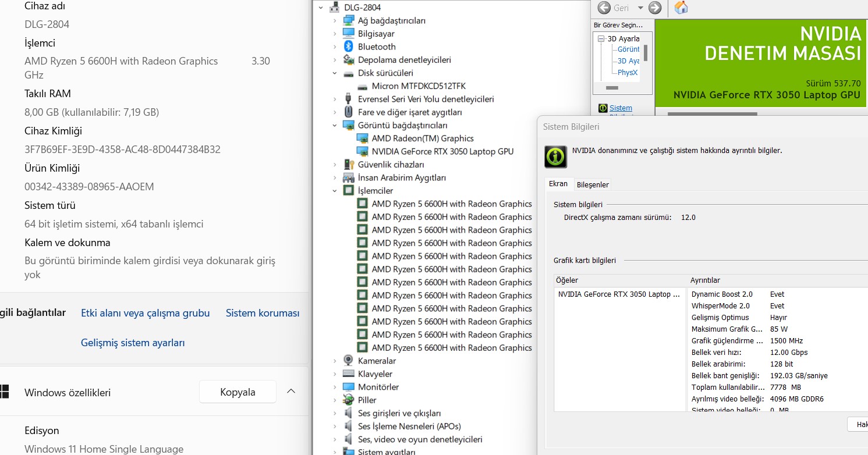Click the NVIDIA GeForce RTX 3050 adapter icon
The width and height of the screenshot is (868, 455).
click(x=362, y=151)
